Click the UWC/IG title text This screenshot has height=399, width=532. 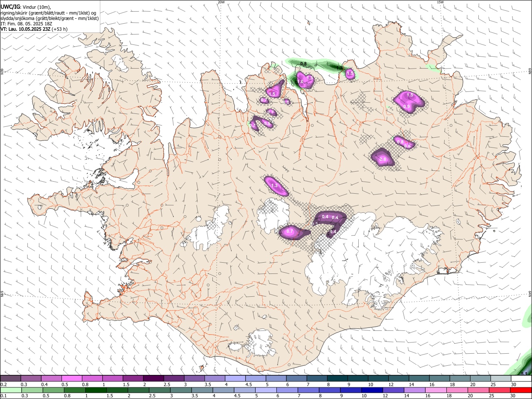point(10,7)
